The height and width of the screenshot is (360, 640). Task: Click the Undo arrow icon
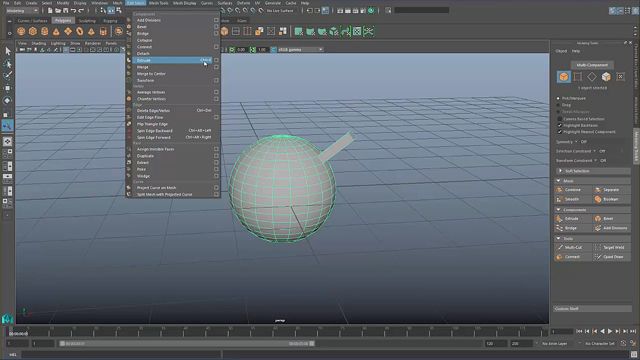(73, 11)
